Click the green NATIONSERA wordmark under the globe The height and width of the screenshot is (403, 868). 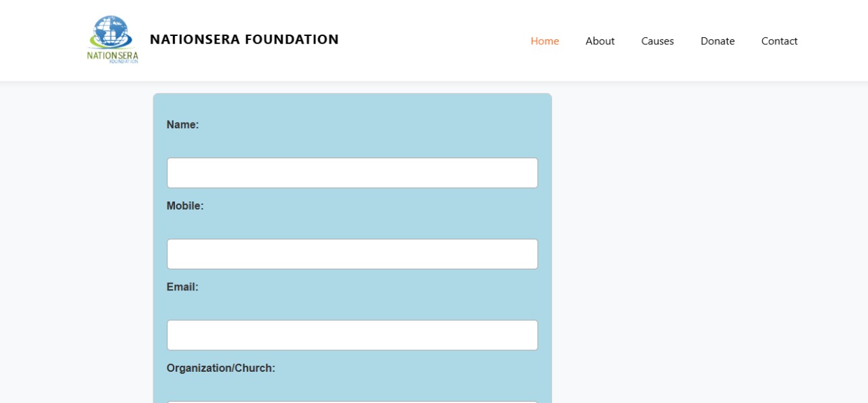click(x=112, y=55)
